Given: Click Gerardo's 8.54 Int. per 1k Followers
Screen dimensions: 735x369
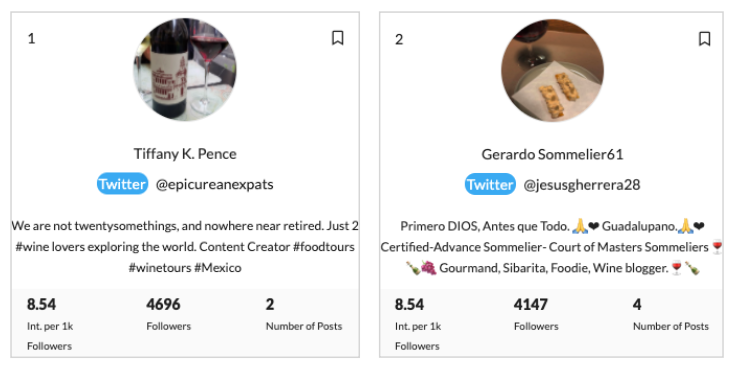Looking at the screenshot, I should [417, 324].
